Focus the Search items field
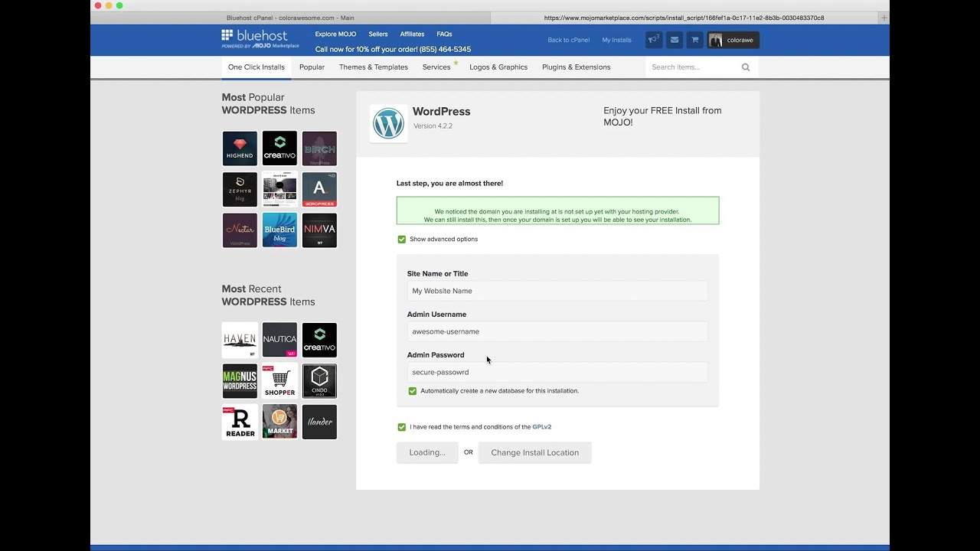 pos(693,67)
